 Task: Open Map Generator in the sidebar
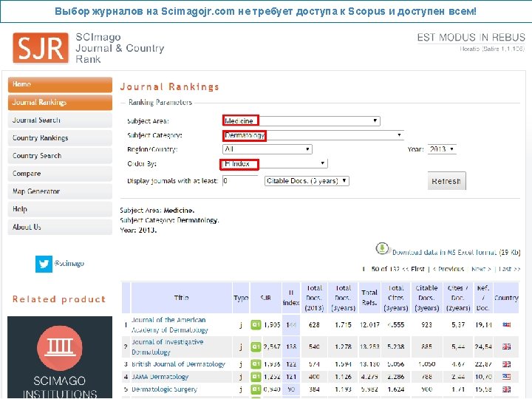pos(60,191)
